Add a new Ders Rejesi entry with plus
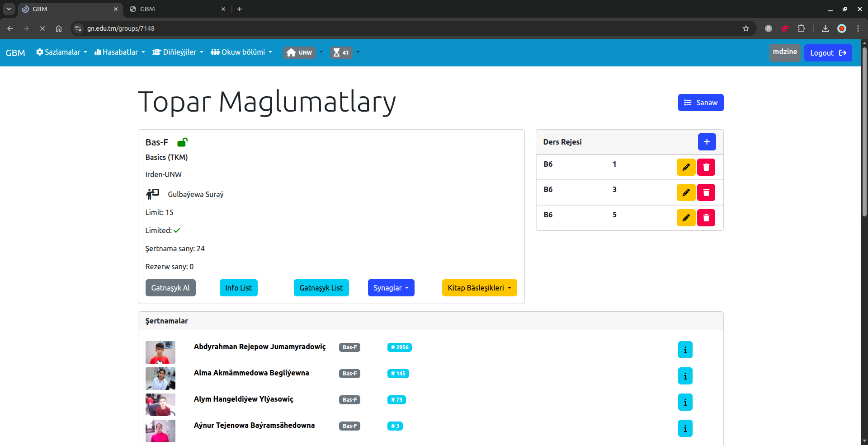 [707, 142]
